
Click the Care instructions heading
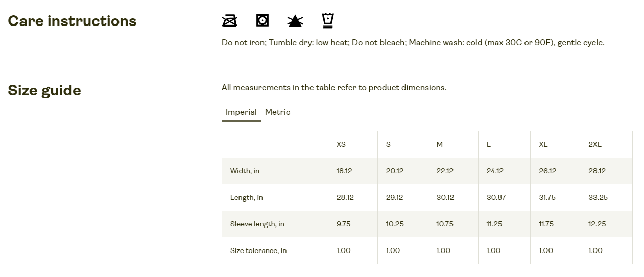pyautogui.click(x=72, y=21)
